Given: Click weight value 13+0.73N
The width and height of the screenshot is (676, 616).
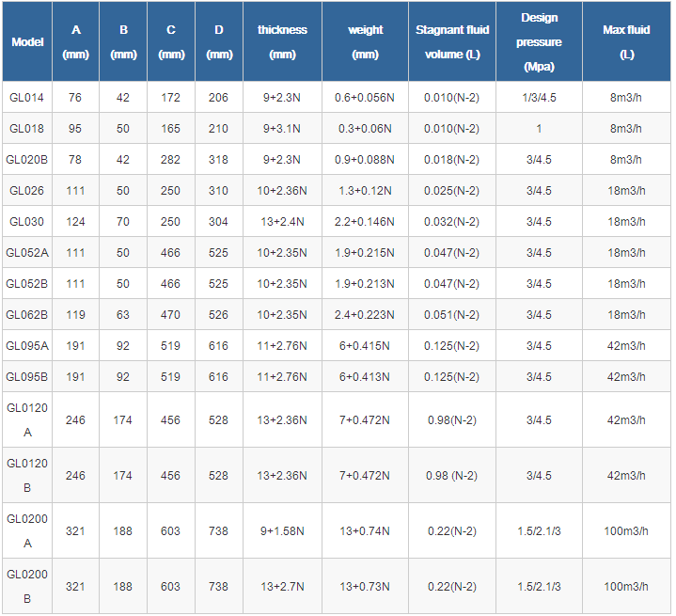Looking at the screenshot, I should click(365, 587).
